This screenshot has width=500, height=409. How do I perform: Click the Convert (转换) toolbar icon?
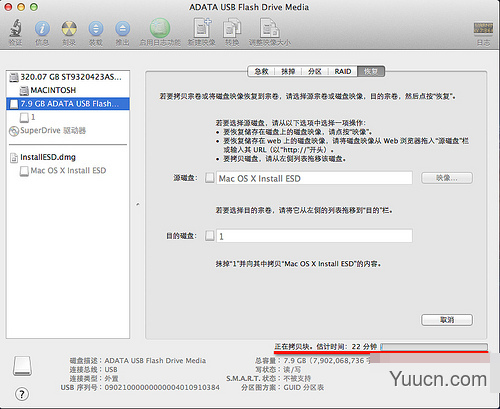(232, 28)
